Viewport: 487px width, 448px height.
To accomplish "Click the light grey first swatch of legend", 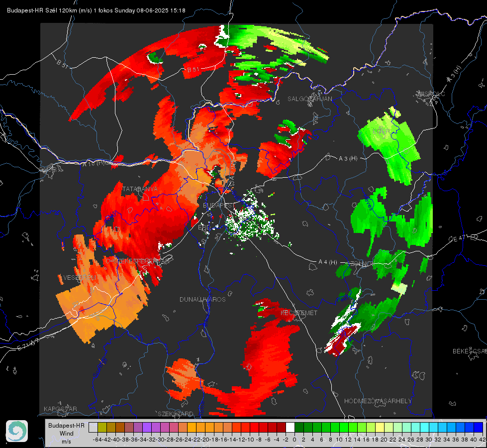I will [x=93, y=428].
